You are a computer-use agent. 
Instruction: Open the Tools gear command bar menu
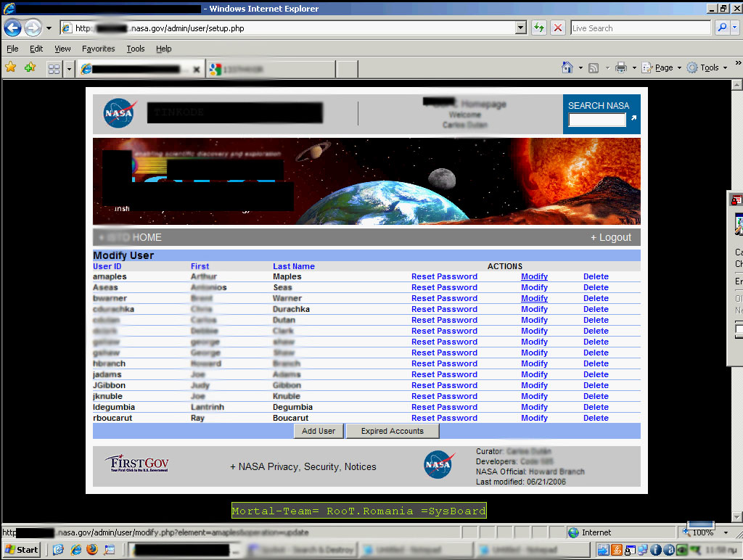[x=707, y=67]
